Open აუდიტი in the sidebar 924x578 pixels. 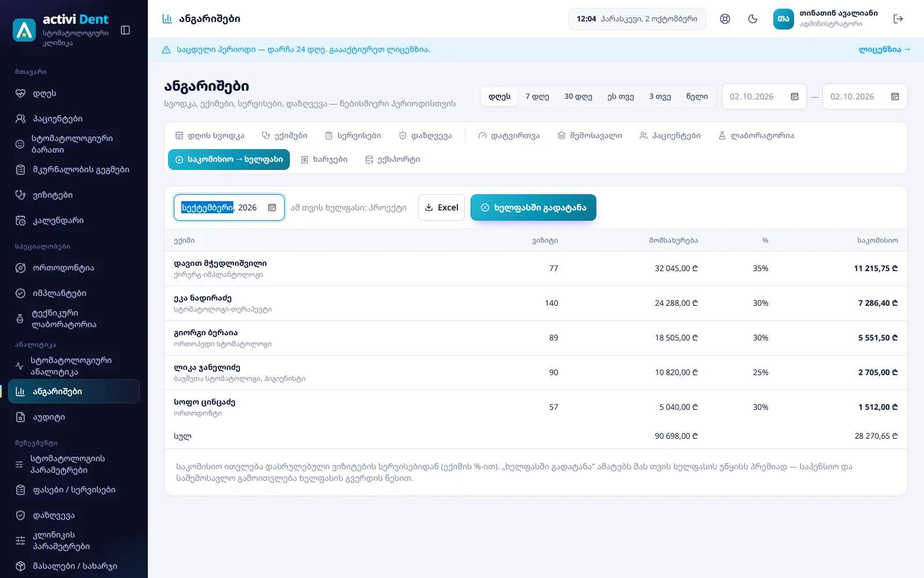pos(74,417)
